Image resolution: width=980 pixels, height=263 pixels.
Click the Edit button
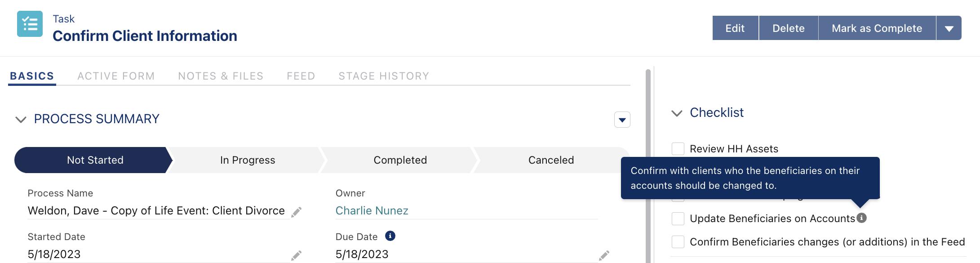[x=735, y=28]
